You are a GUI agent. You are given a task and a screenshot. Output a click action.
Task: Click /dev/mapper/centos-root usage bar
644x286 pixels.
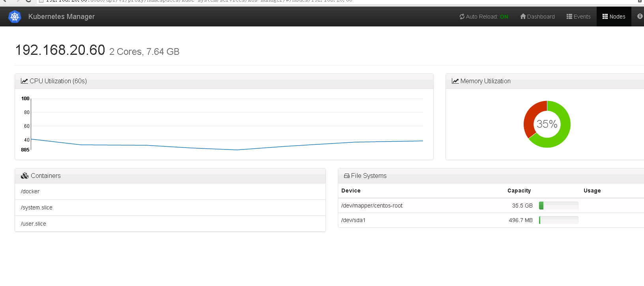pos(559,206)
